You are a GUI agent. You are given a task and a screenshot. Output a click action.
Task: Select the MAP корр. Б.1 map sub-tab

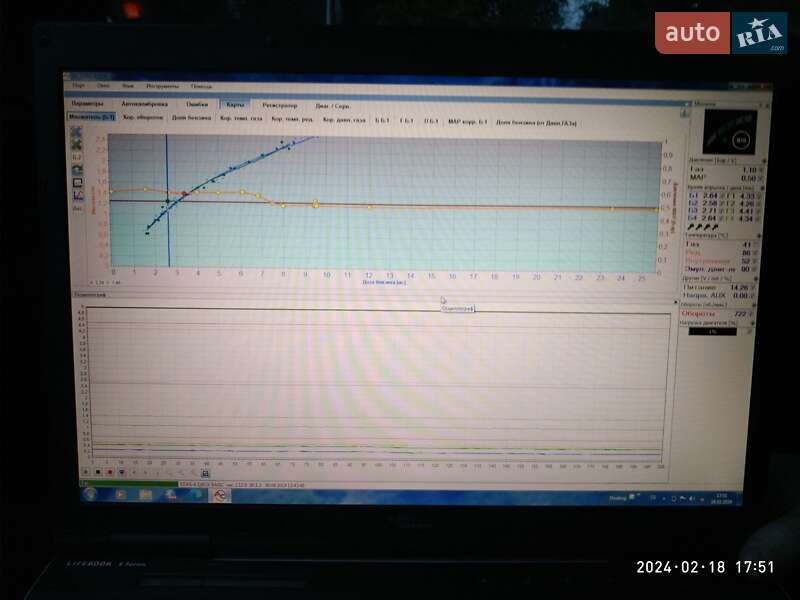[x=467, y=120]
